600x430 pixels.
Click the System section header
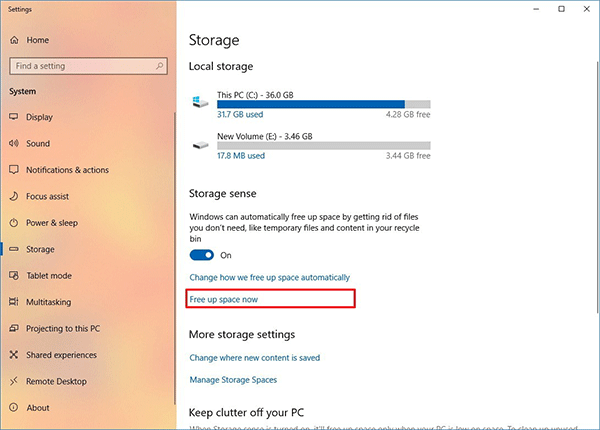23,91
